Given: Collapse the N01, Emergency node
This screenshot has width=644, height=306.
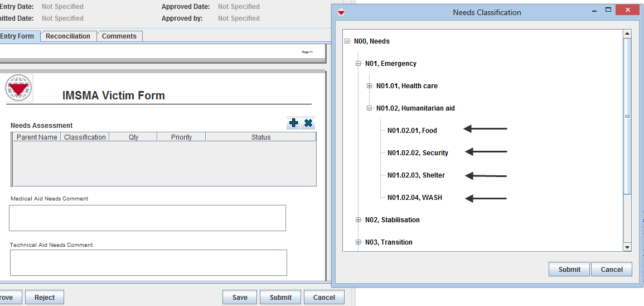Looking at the screenshot, I should tap(359, 64).
